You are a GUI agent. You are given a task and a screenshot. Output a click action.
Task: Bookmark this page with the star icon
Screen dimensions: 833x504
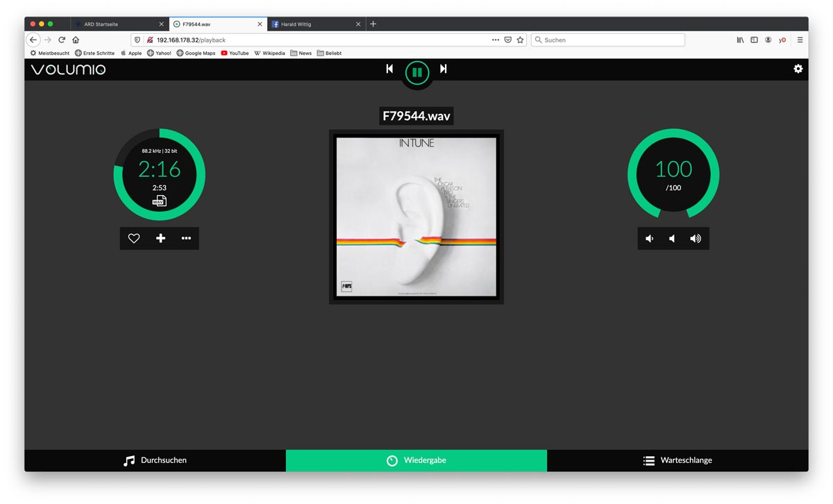[520, 40]
